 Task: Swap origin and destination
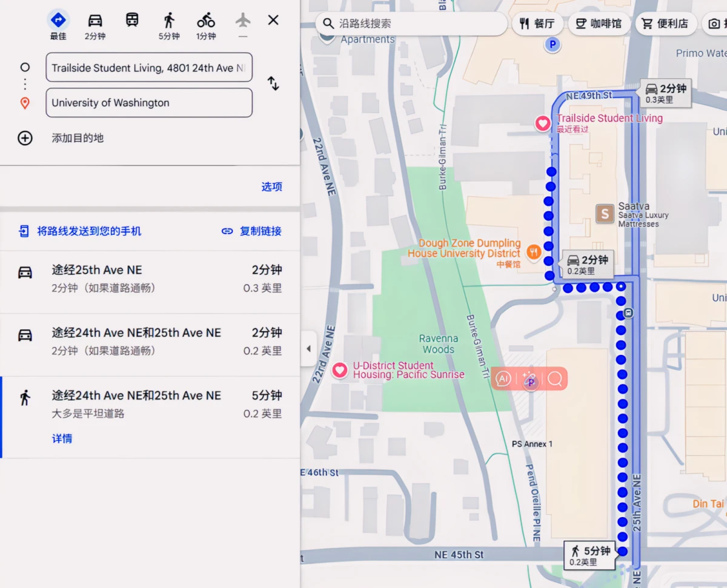point(273,84)
